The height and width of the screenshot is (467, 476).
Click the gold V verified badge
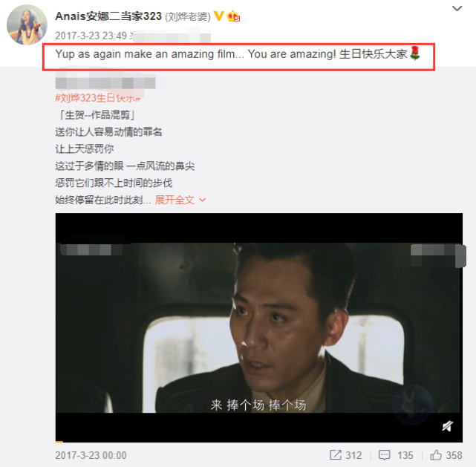pyautogui.click(x=218, y=16)
